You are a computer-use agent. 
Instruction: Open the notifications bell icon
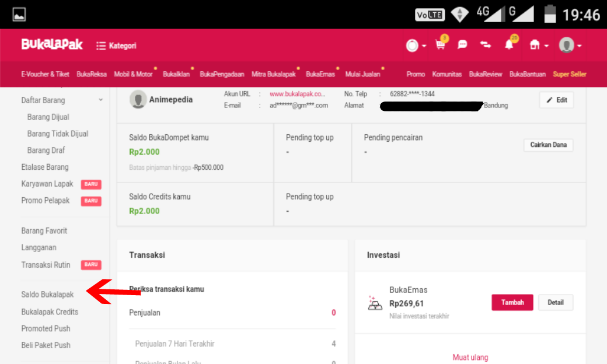pos(509,45)
